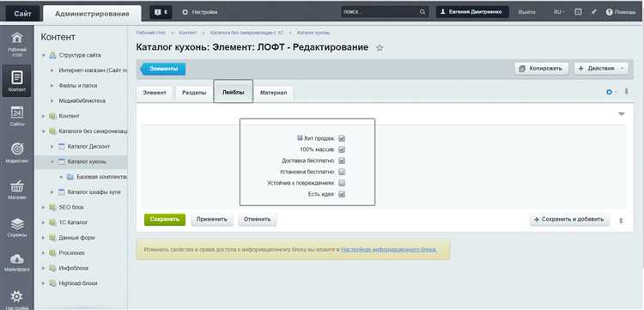
Task: Select the Контент sidebar icon
Action: coord(17,81)
